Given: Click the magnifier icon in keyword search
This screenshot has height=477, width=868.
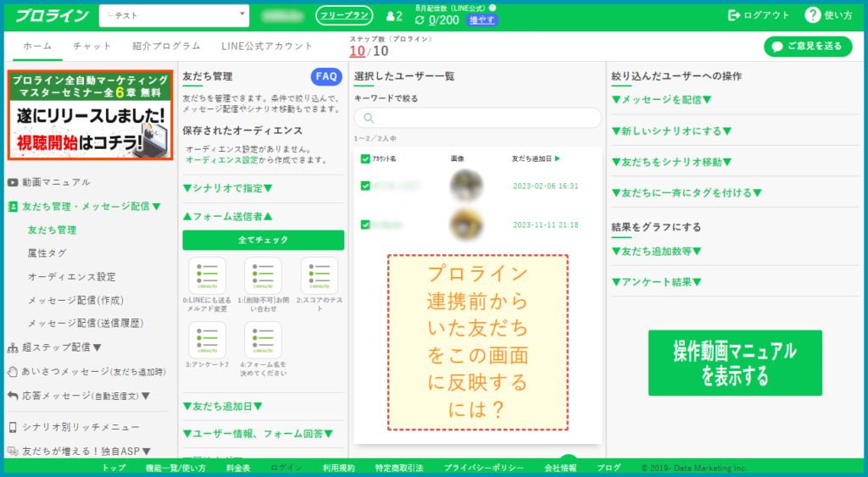Looking at the screenshot, I should tap(369, 118).
